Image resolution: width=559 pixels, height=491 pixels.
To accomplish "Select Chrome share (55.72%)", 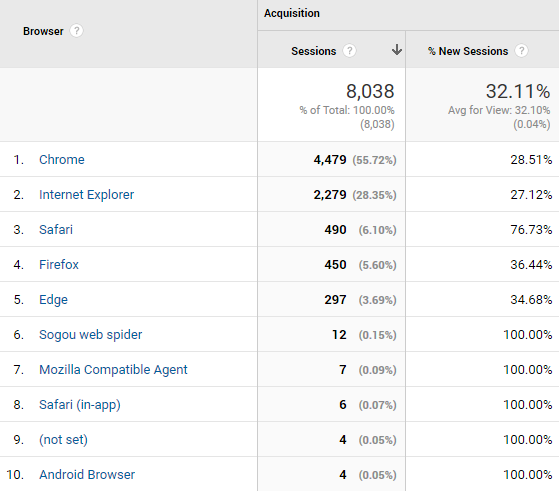I will point(374,160).
